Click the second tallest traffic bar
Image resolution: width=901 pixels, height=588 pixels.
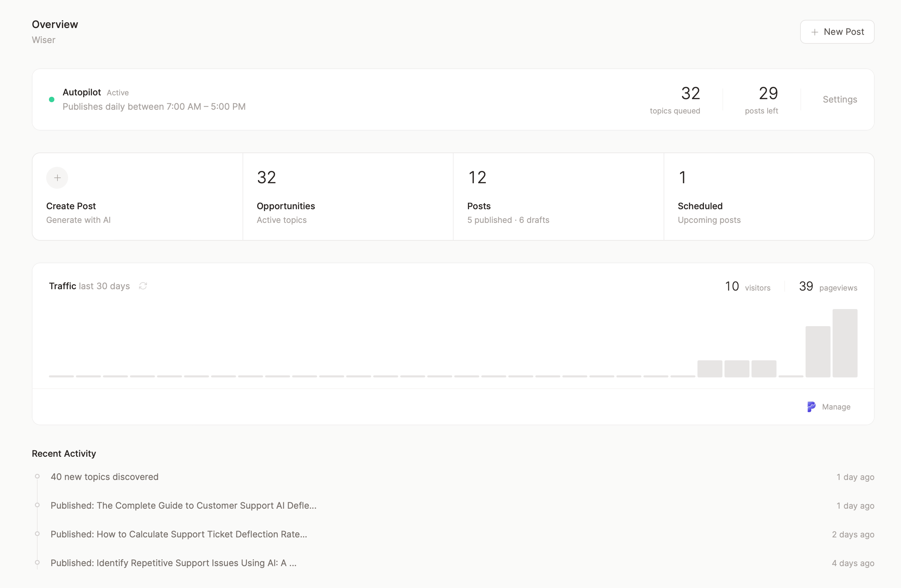coord(818,352)
